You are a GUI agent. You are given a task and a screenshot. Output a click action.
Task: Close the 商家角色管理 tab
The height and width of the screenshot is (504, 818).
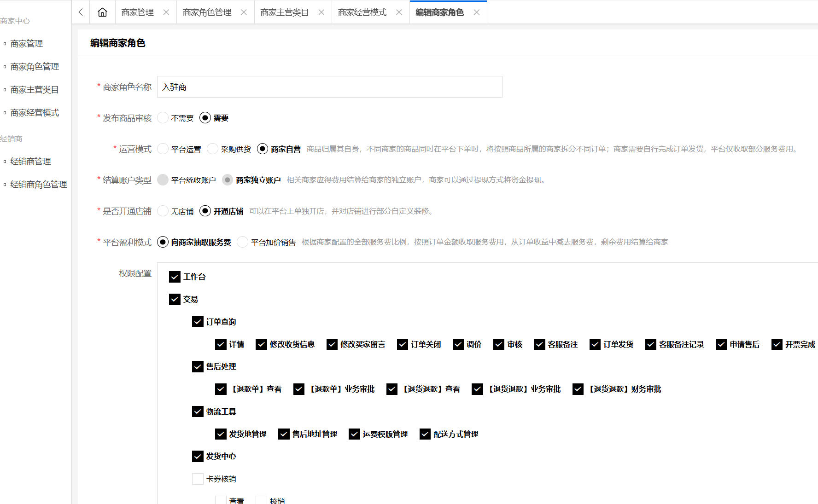(x=244, y=12)
